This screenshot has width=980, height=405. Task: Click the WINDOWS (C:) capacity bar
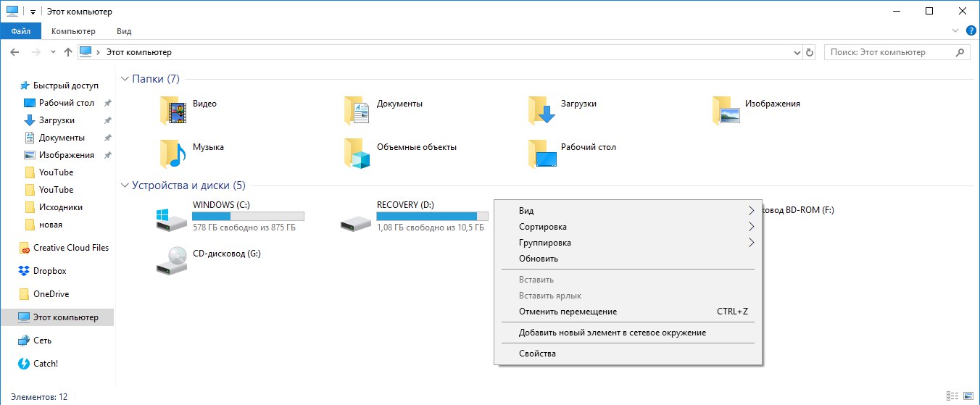pos(248,216)
